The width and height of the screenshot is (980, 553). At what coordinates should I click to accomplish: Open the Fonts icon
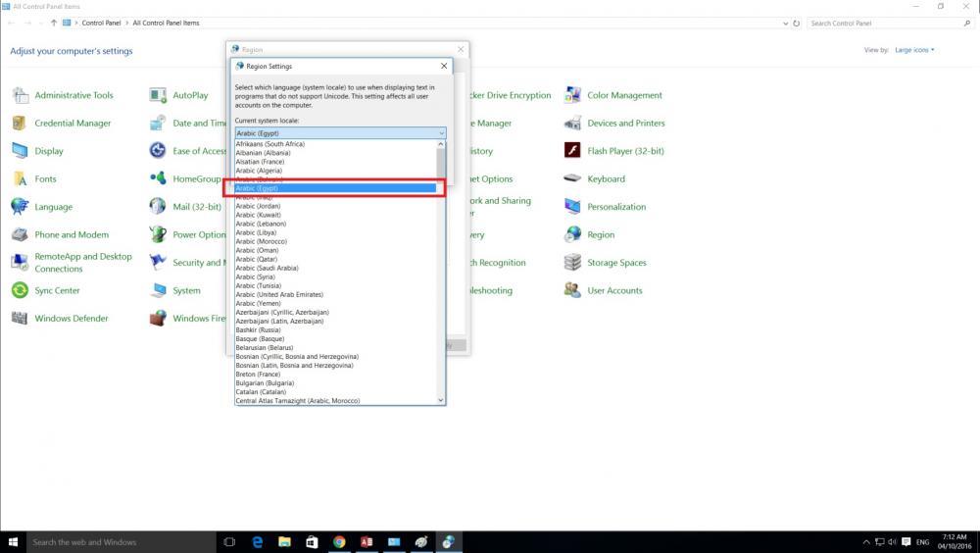(x=20, y=178)
